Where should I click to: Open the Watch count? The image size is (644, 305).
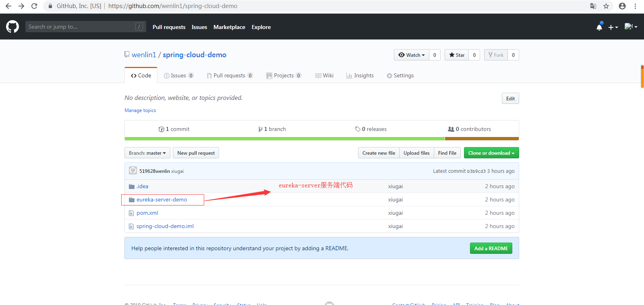[435, 55]
